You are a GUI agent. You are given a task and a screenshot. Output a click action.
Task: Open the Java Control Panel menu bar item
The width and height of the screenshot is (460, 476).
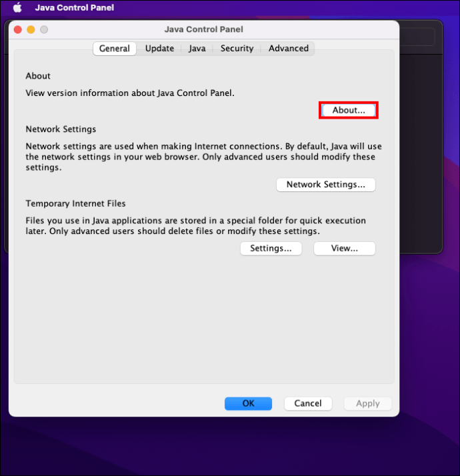[75, 7]
